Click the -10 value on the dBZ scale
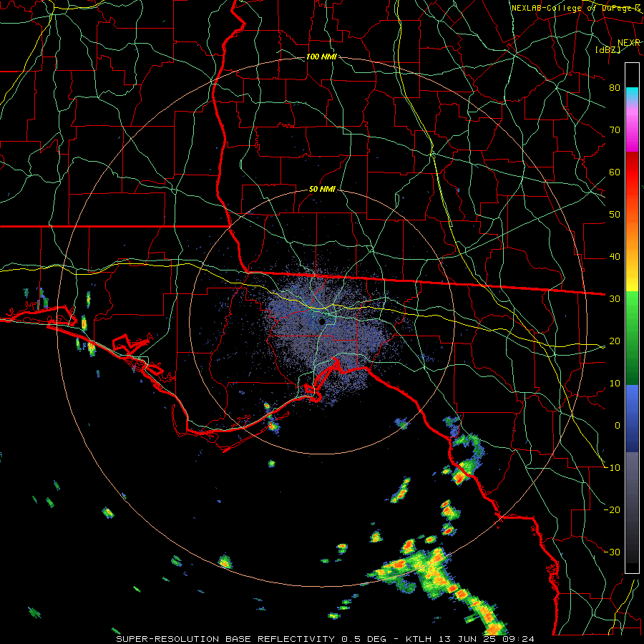 point(612,467)
